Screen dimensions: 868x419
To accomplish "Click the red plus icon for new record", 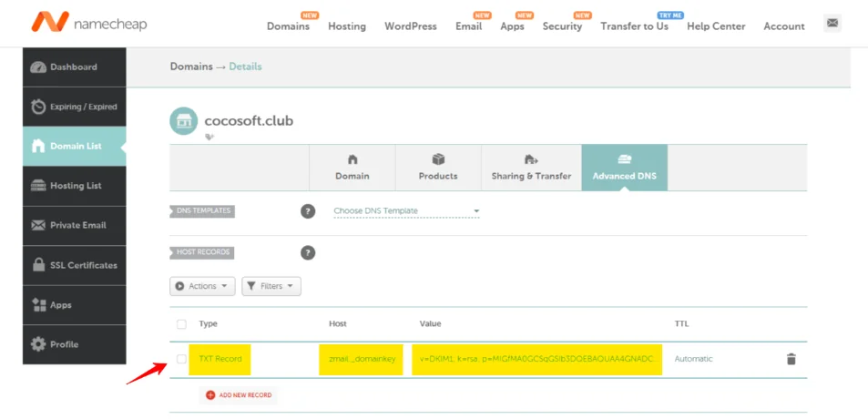I will pyautogui.click(x=210, y=395).
